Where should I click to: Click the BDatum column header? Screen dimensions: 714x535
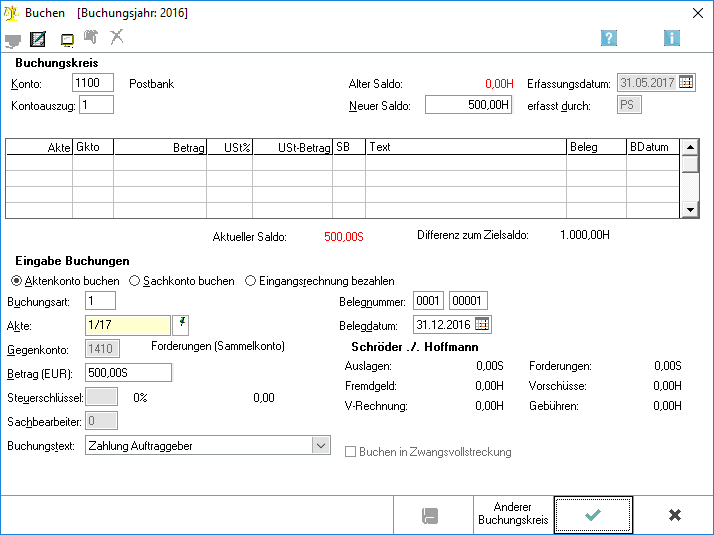click(653, 147)
